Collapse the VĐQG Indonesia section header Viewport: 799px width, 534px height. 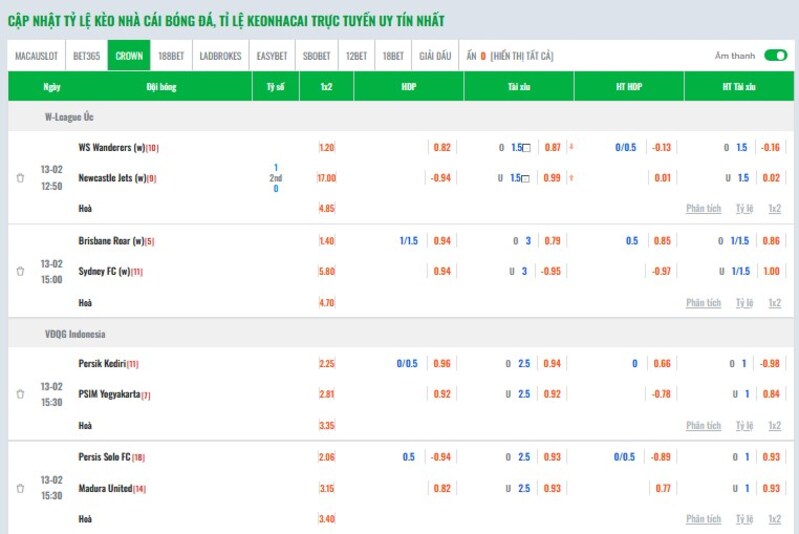(x=75, y=334)
